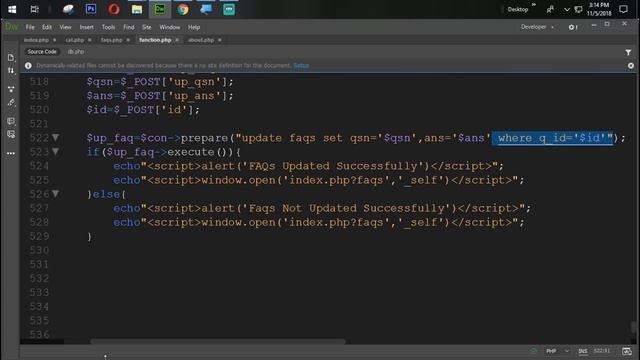Open Google Chrome from the taskbar
This screenshot has height=360, width=640.
(183, 9)
